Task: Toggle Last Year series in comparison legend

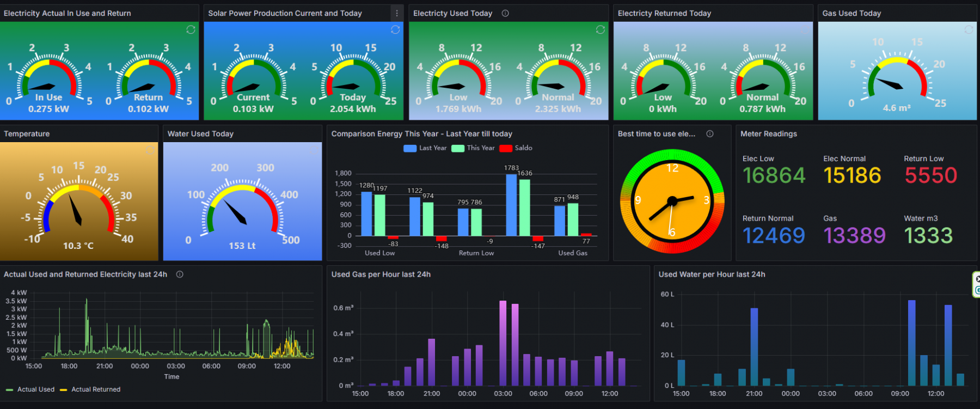Action: tap(432, 148)
